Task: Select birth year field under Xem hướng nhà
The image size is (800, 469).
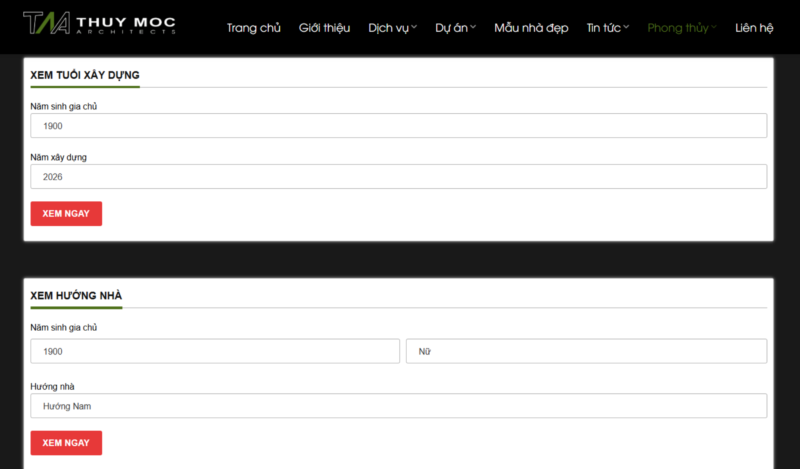Action: pos(214,352)
